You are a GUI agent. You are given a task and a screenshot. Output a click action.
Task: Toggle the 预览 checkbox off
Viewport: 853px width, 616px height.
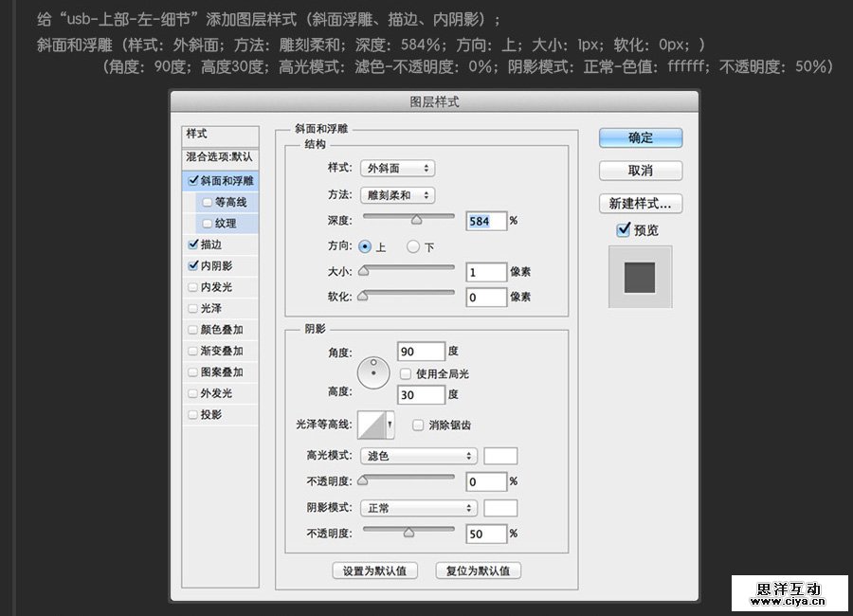coord(623,228)
